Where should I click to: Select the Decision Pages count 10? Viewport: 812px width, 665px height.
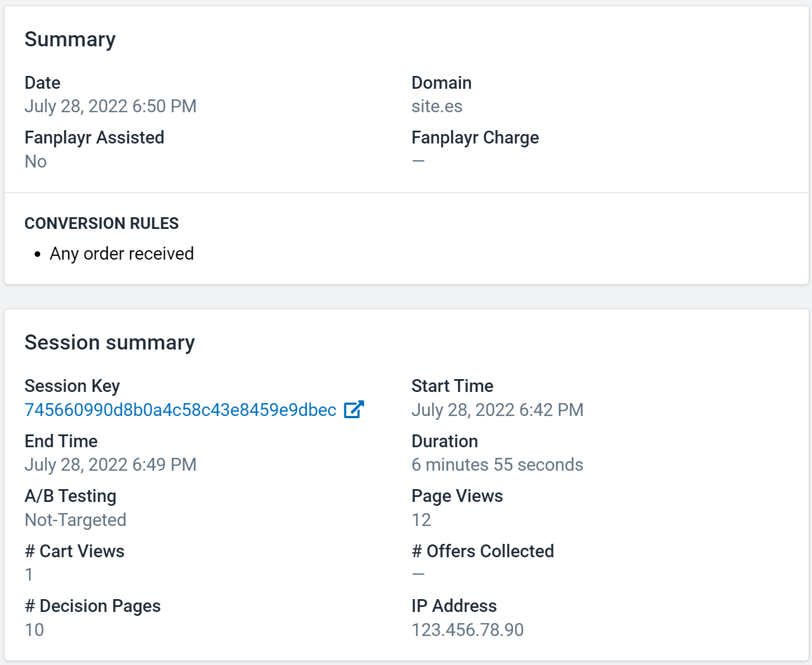coord(34,630)
